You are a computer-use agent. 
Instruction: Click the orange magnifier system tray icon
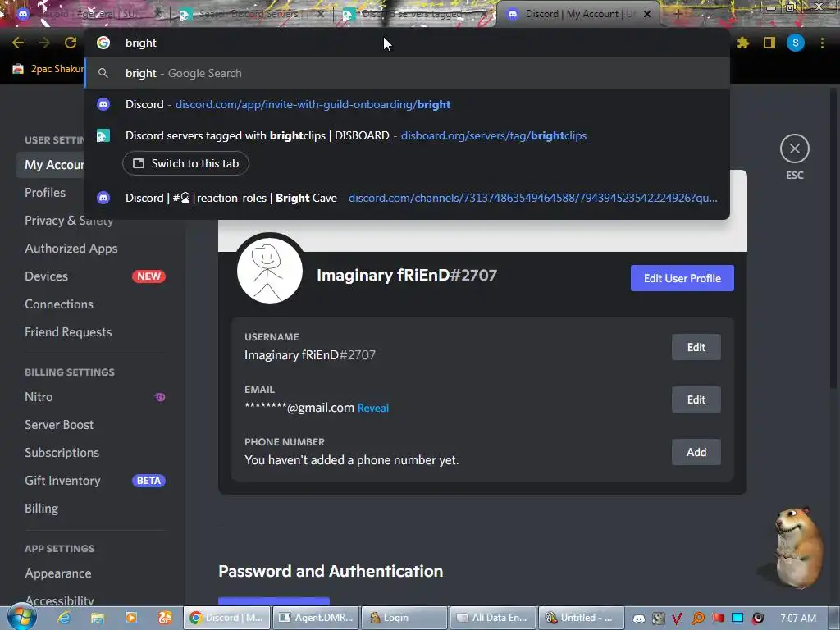tap(698, 619)
